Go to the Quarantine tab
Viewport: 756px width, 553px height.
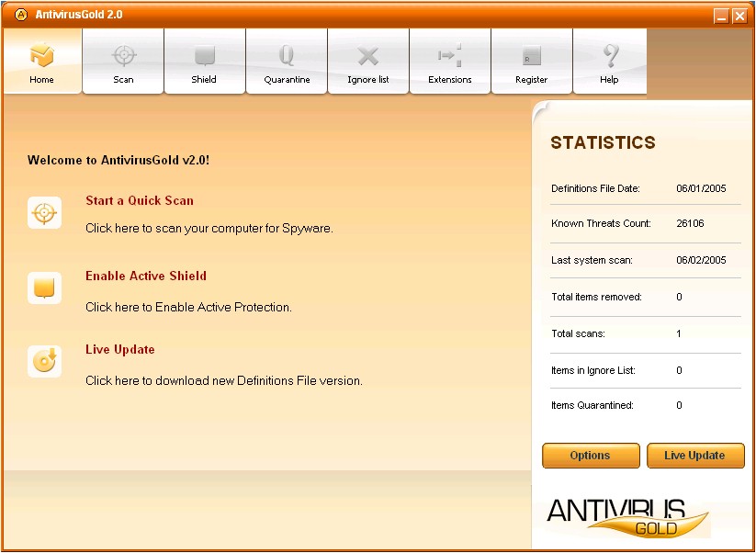[x=287, y=62]
